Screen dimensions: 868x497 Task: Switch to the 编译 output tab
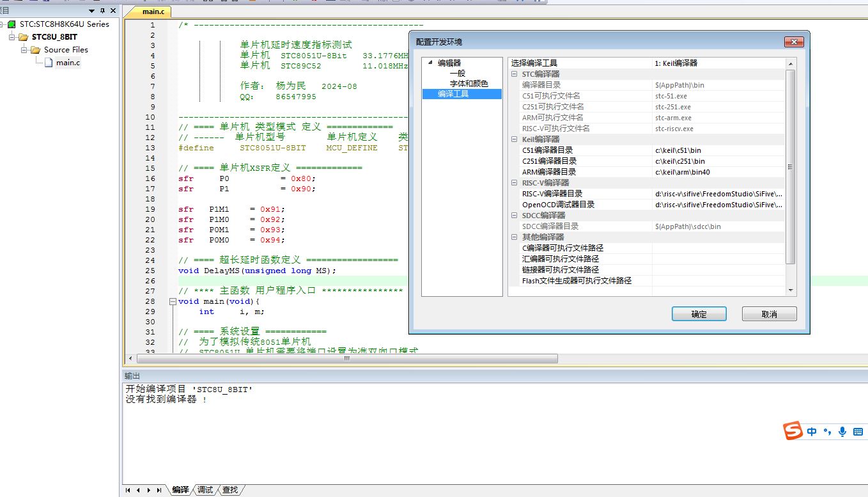(x=180, y=490)
